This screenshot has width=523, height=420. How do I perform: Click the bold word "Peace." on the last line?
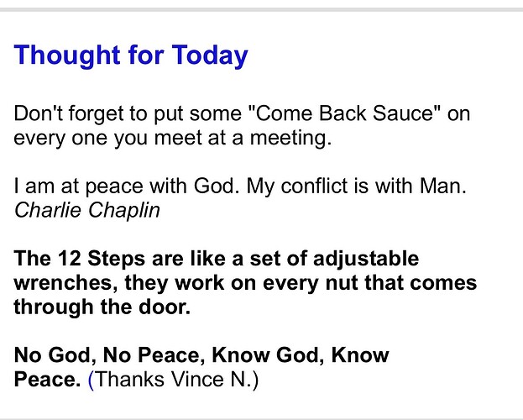click(x=47, y=380)
